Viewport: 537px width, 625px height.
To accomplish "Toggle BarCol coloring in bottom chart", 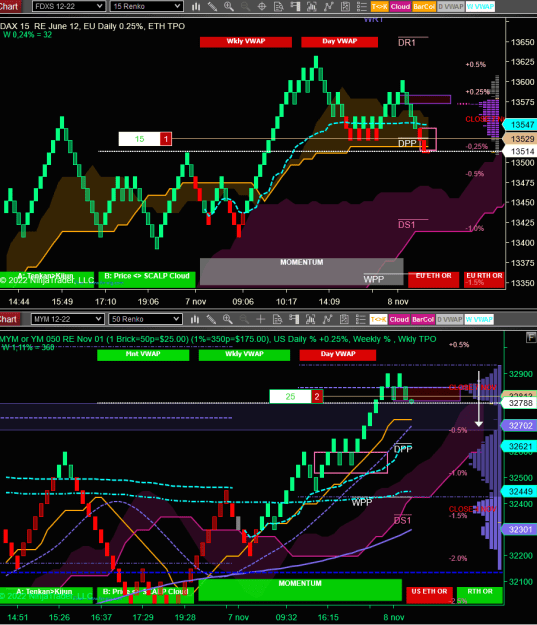I will pyautogui.click(x=423, y=319).
